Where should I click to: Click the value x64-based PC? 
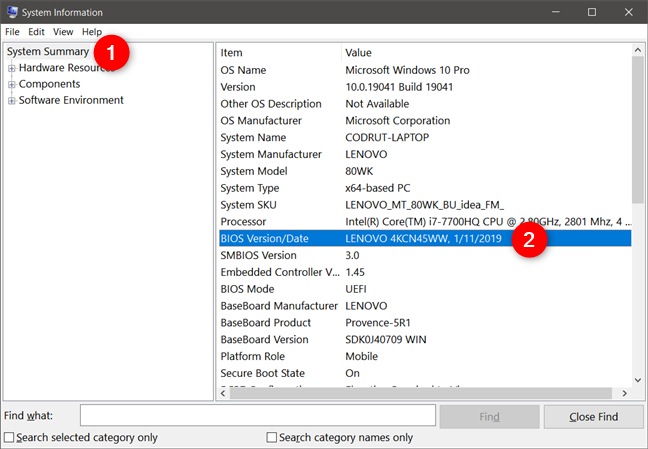tap(378, 188)
